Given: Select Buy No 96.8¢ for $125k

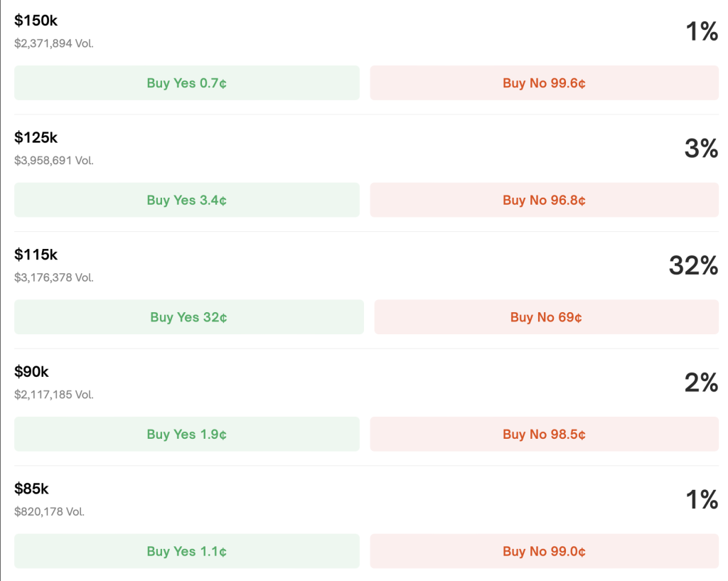Looking at the screenshot, I should tap(544, 200).
